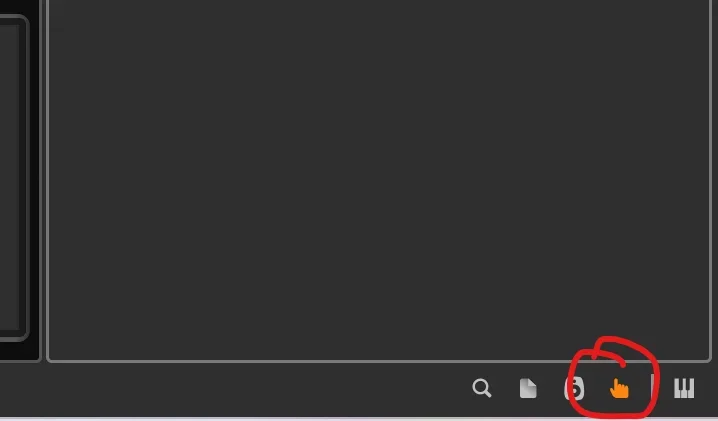Click the vertical bar beside the piano icon
This screenshot has height=421, width=718.
[653, 388]
